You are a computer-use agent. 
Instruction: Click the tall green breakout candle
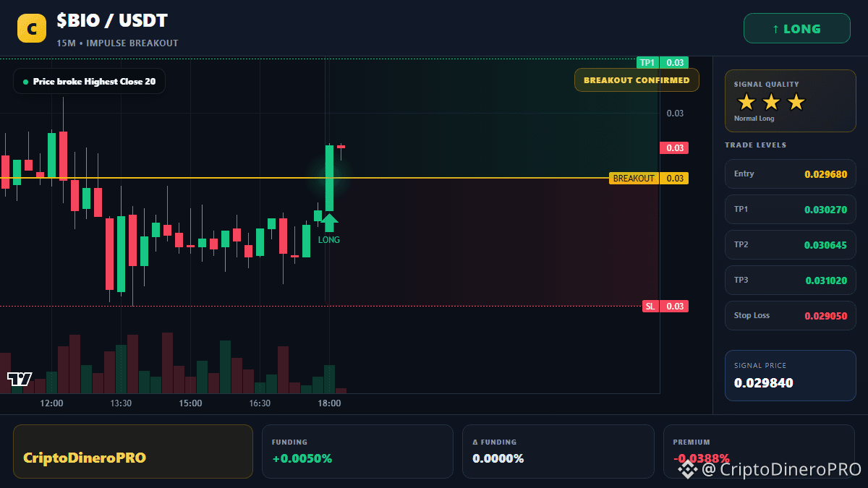coord(329,179)
